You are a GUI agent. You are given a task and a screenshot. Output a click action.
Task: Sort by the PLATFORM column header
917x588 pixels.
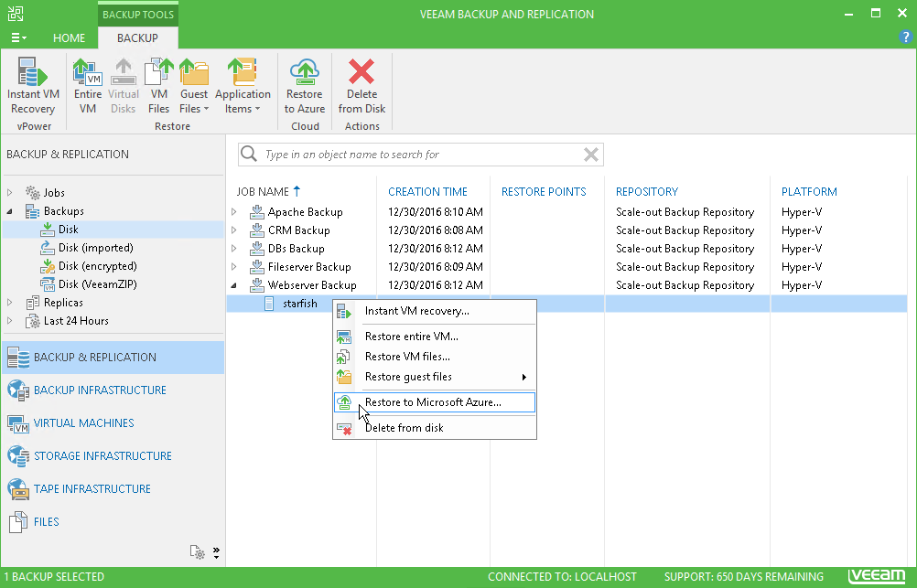[x=809, y=192]
